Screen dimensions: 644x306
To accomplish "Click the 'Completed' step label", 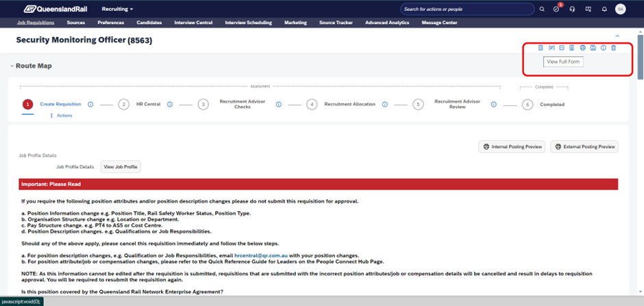I will (x=552, y=105).
